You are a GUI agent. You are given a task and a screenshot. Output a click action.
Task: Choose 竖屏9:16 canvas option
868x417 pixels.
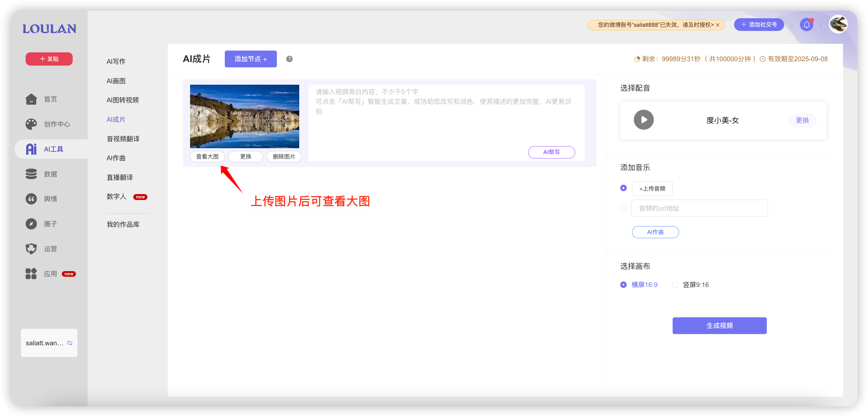pyautogui.click(x=690, y=285)
